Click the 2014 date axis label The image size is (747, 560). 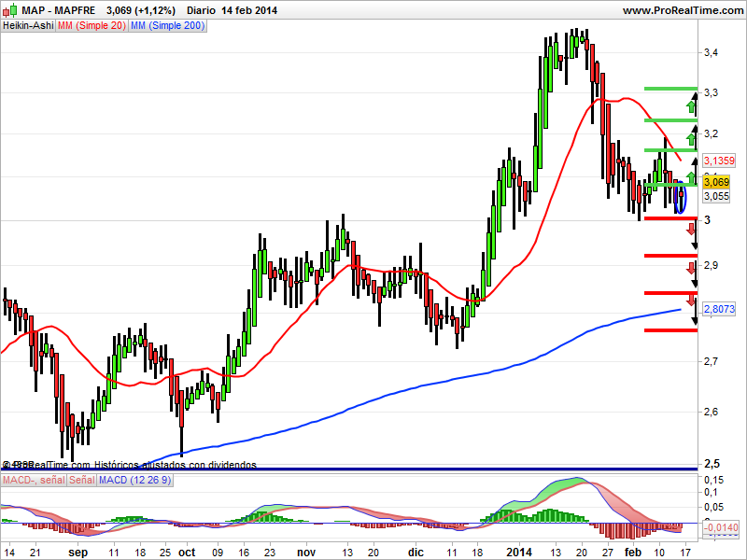click(x=519, y=553)
